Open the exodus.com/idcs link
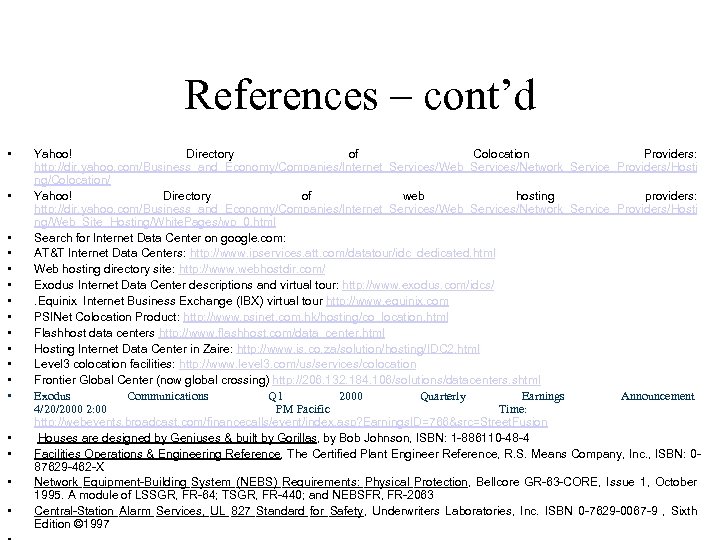Image resolution: width=720 pixels, height=540 pixels. pos(418,285)
